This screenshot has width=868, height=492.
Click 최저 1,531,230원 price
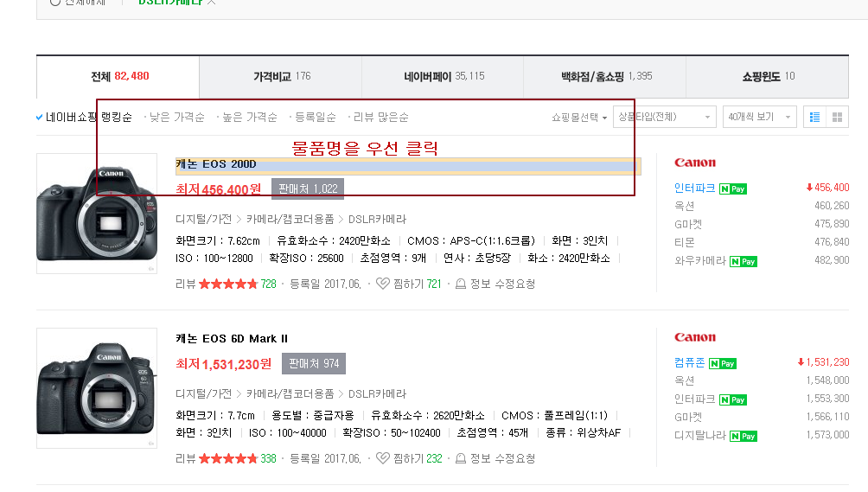click(224, 364)
